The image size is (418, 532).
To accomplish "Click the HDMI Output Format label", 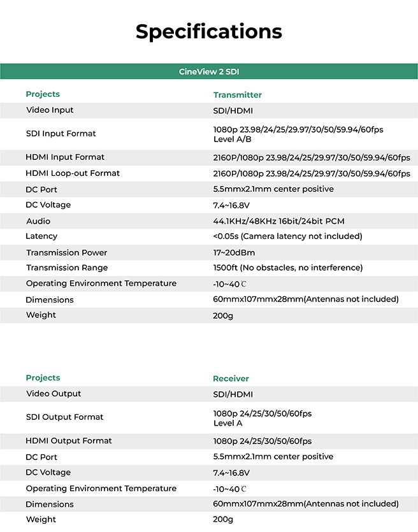I will [69, 441].
